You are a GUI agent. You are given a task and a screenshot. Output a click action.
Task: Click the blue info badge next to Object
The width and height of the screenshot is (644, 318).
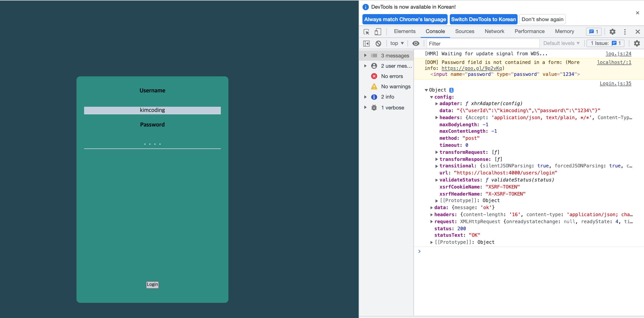(451, 90)
